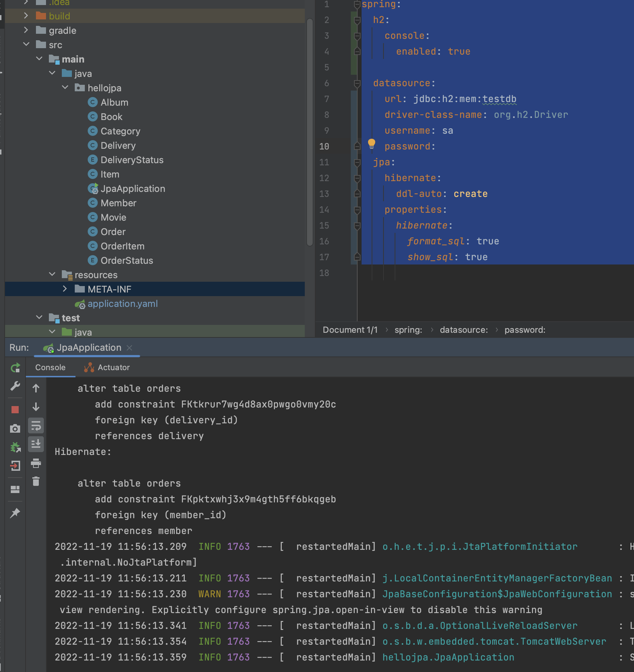Open the Delivery class
This screenshot has width=634, height=672.
click(x=118, y=146)
